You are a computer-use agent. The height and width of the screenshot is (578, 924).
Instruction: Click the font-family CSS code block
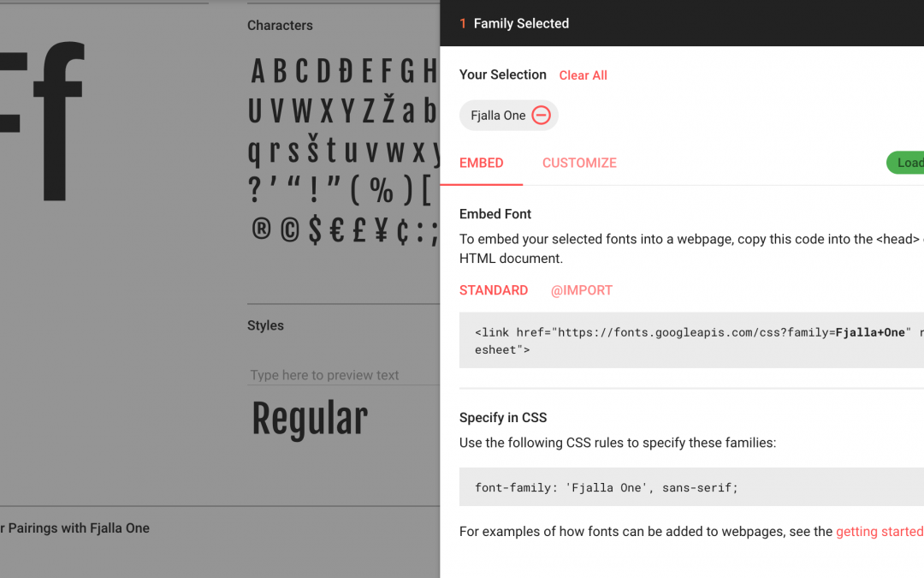coord(691,487)
